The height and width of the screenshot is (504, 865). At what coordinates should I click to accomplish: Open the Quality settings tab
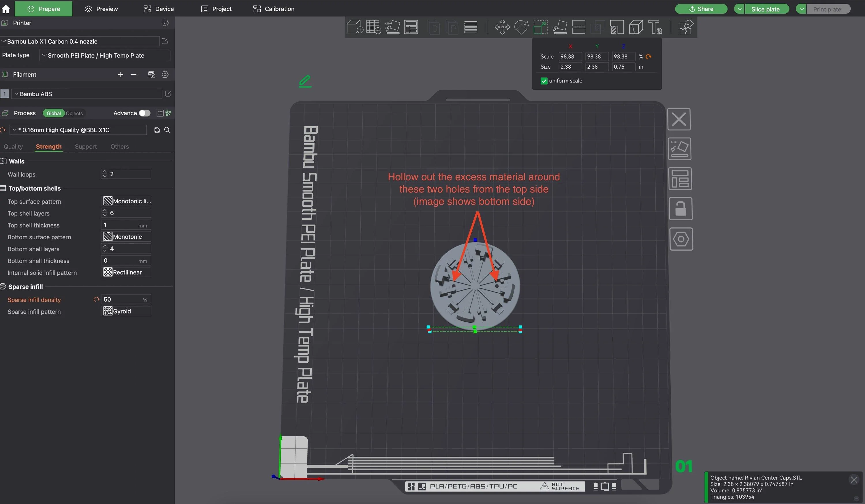coord(13,146)
